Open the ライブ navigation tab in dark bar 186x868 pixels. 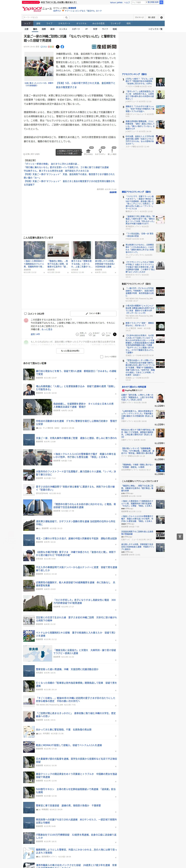click(x=49, y=24)
